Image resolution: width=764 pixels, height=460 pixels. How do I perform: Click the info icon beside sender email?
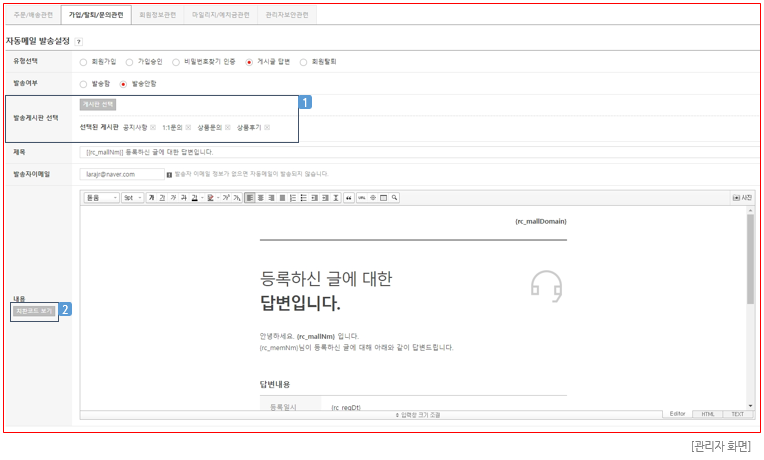pyautogui.click(x=169, y=174)
